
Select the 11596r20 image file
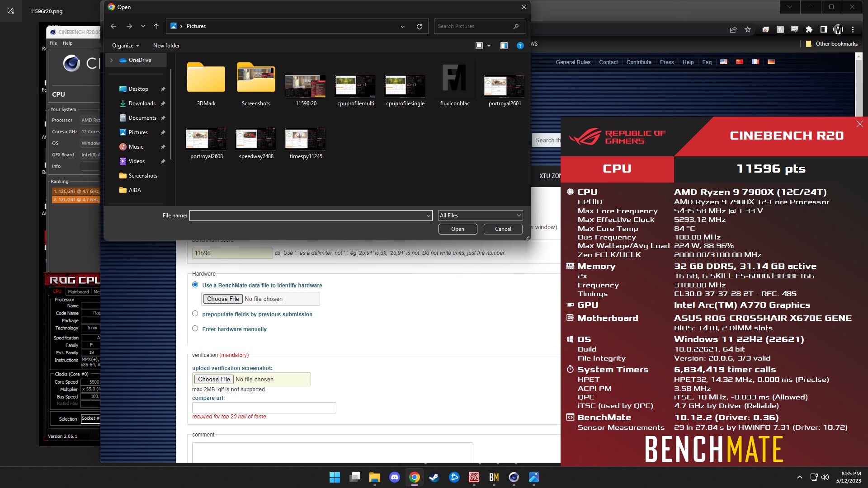click(306, 90)
